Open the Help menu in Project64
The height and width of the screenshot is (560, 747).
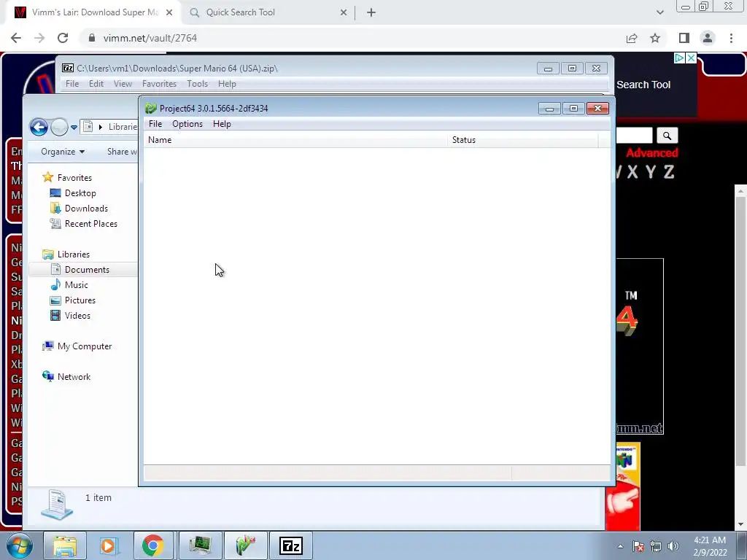222,124
